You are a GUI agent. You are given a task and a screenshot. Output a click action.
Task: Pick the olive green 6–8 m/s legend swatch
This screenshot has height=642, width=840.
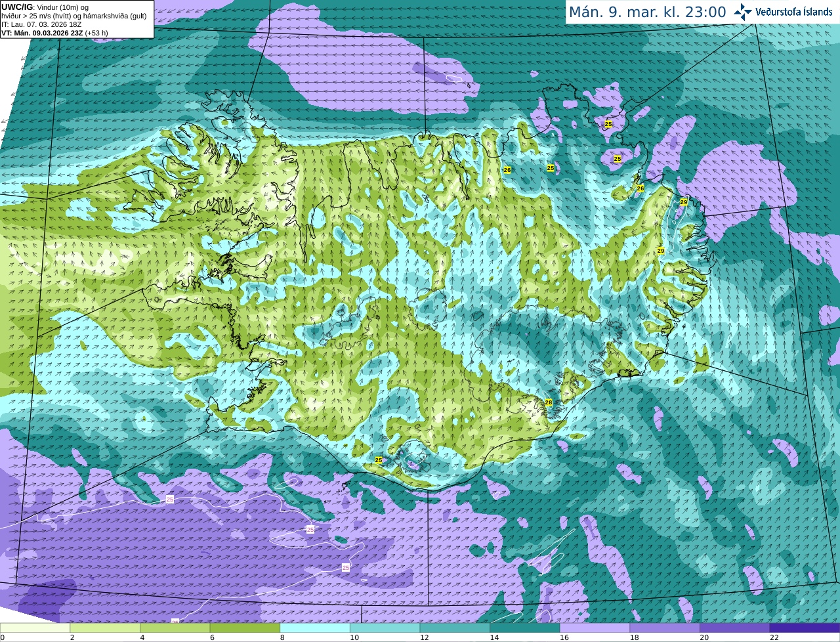coord(245,628)
